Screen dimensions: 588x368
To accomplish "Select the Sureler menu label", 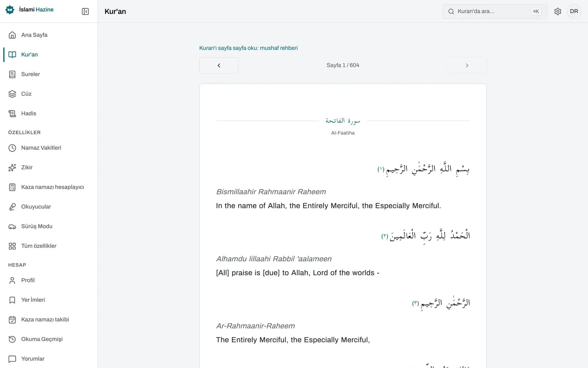I will point(31,74).
